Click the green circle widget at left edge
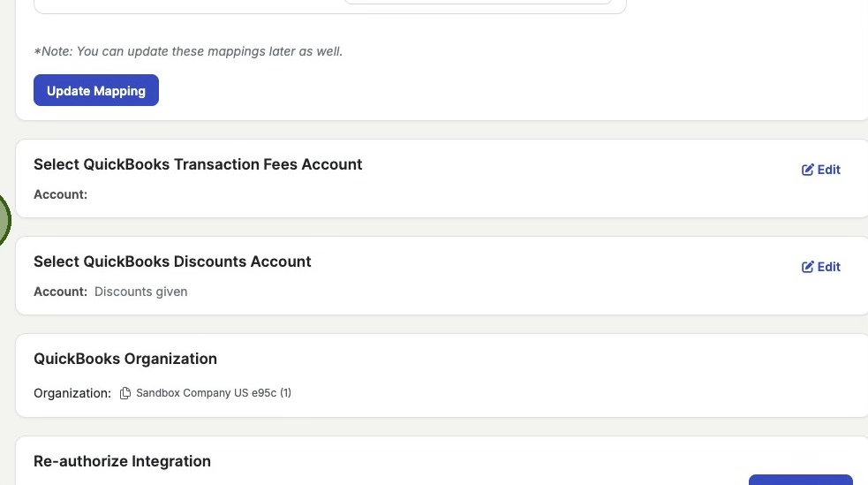Viewport: 868px width, 485px height. 3,220
